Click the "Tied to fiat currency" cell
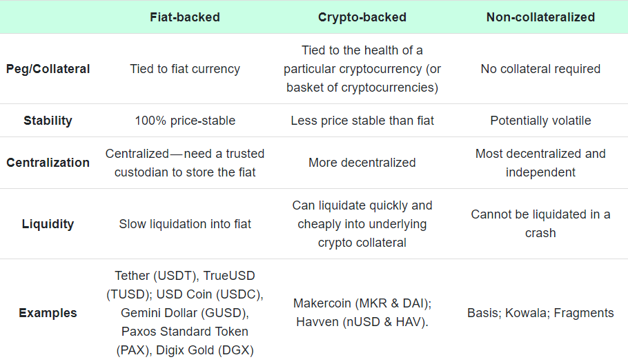This screenshot has height=364, width=628. point(185,69)
